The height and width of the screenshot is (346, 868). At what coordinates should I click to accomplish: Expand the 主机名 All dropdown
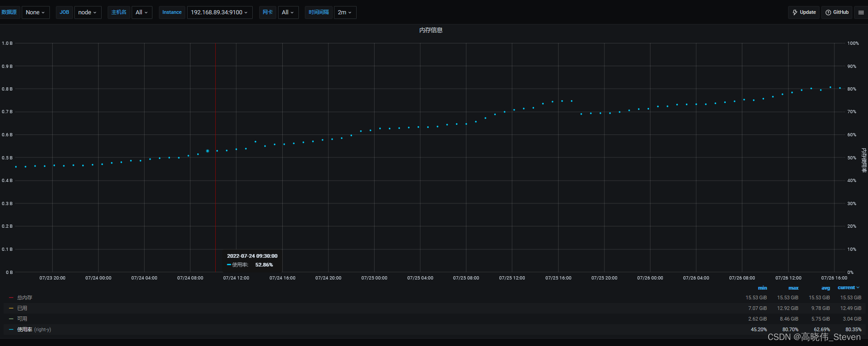click(142, 12)
